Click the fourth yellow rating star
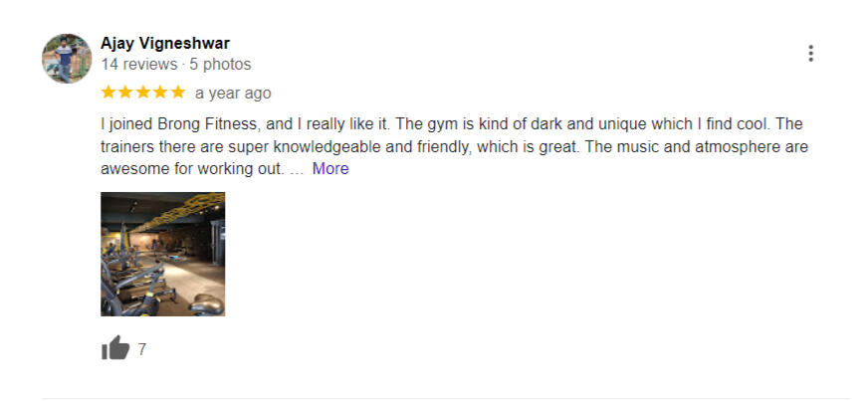 (160, 93)
